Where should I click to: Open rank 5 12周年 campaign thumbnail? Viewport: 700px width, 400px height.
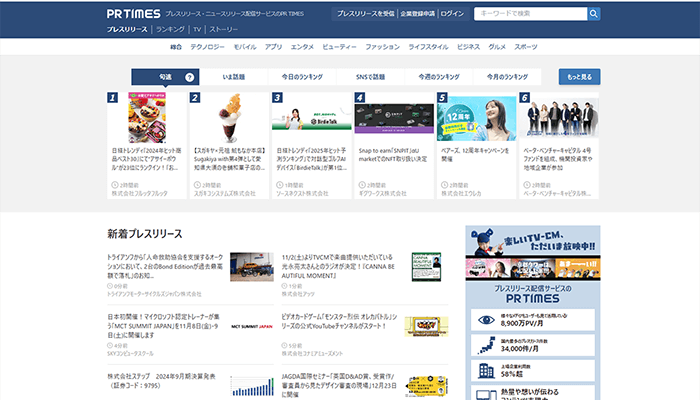pos(476,118)
